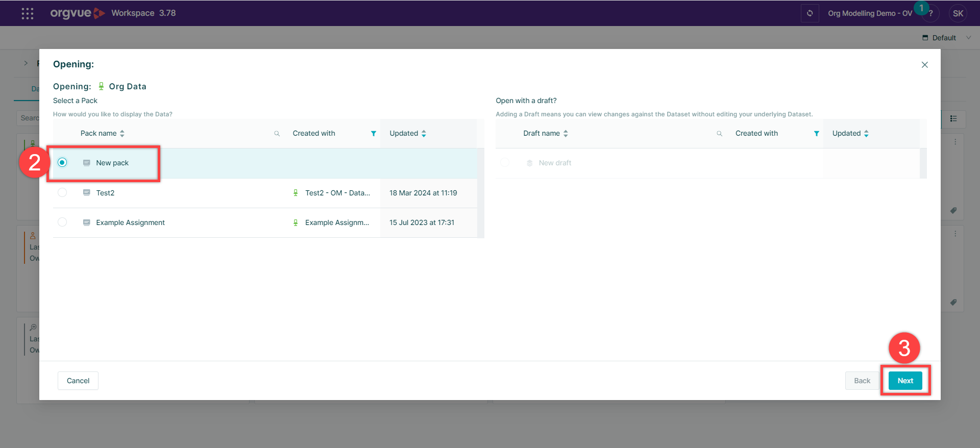Click the Cancel button
This screenshot has height=448, width=980.
78,381
